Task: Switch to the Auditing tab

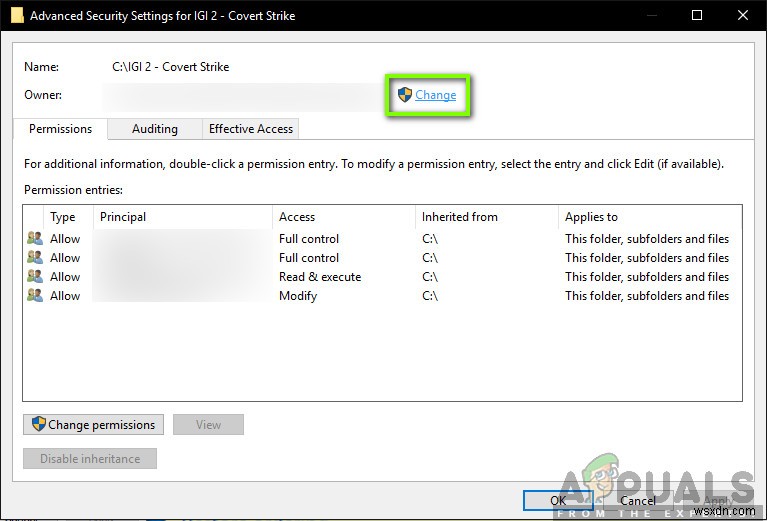Action: (154, 129)
